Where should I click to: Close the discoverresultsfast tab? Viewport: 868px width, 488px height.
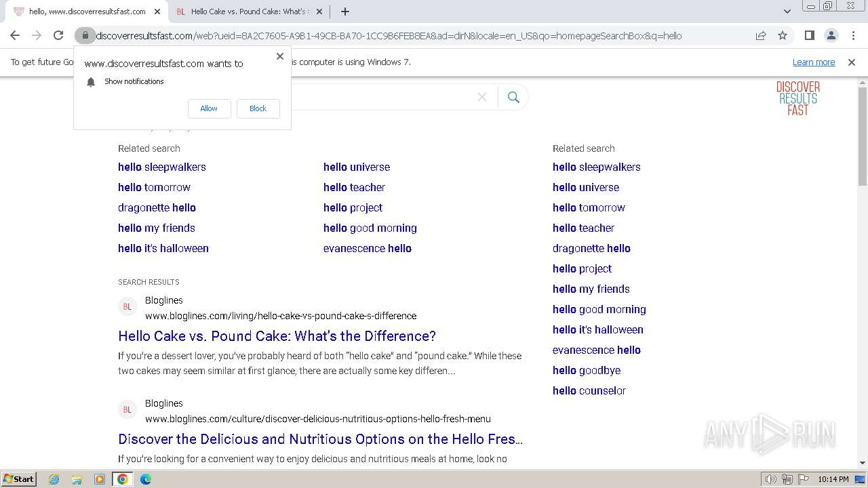click(157, 12)
